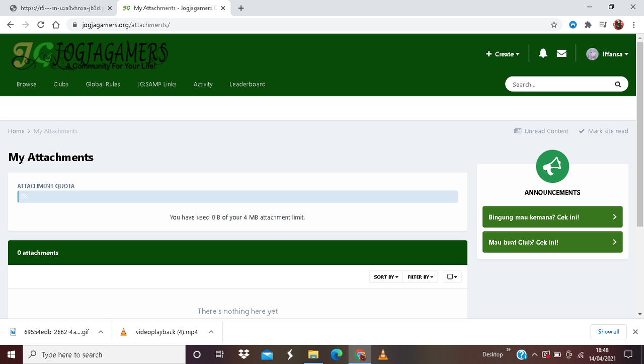Click the Windows taskbar search box
644x364 pixels.
tap(104, 354)
